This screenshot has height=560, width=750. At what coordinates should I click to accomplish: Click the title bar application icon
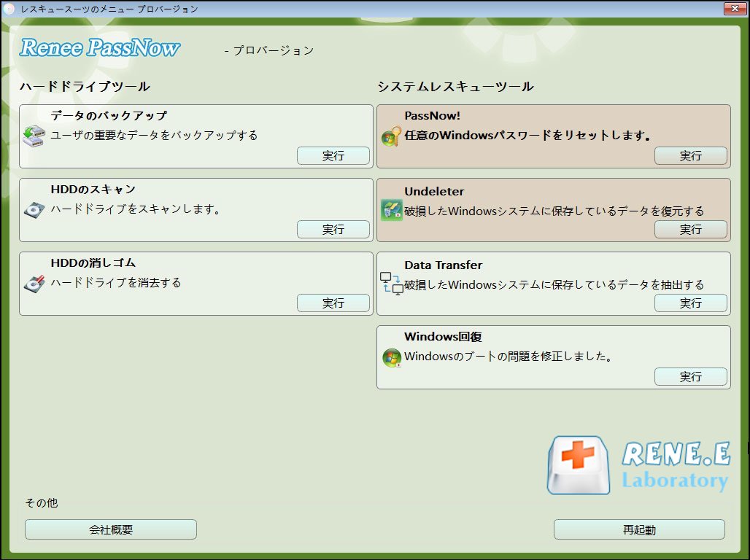click(9, 9)
